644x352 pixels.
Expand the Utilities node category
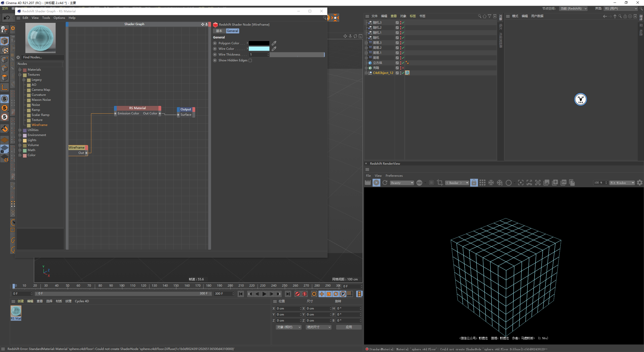(x=20, y=130)
